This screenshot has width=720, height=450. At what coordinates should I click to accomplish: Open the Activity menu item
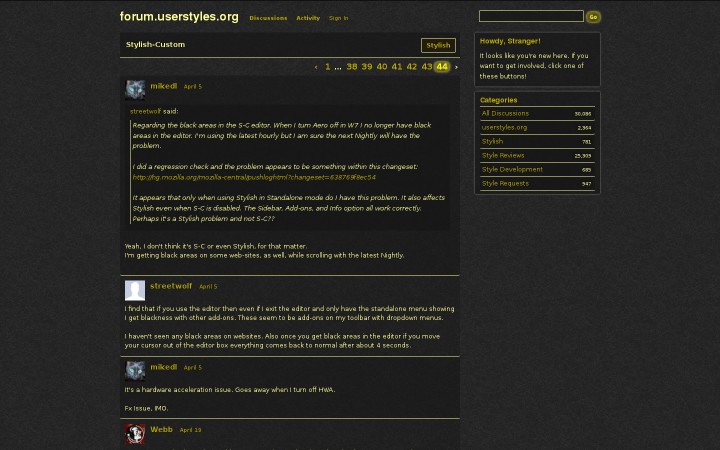point(308,18)
